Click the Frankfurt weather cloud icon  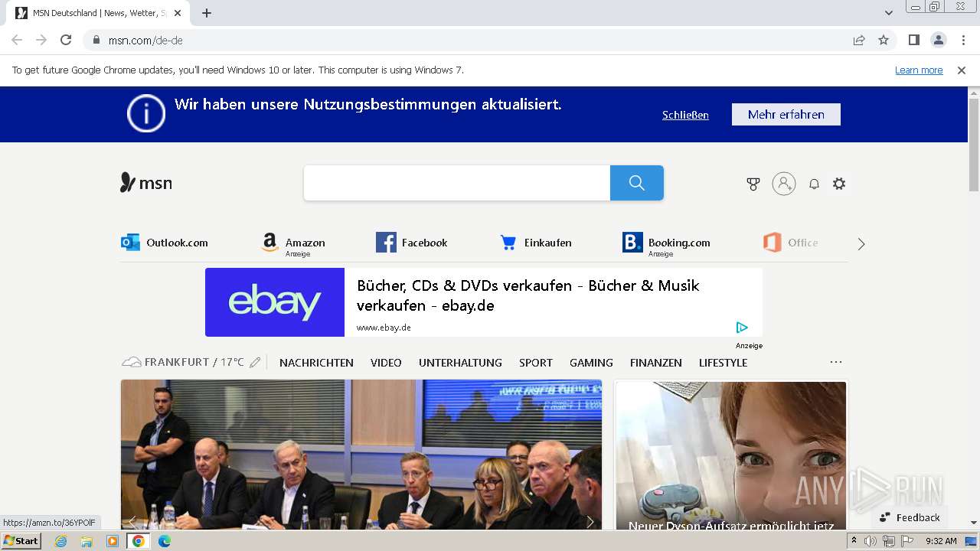(131, 362)
